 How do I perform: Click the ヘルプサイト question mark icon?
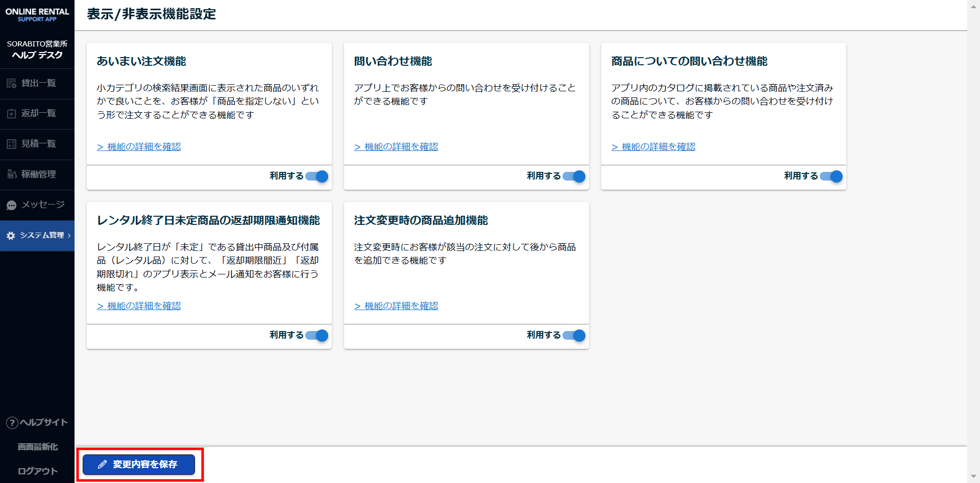(12, 423)
